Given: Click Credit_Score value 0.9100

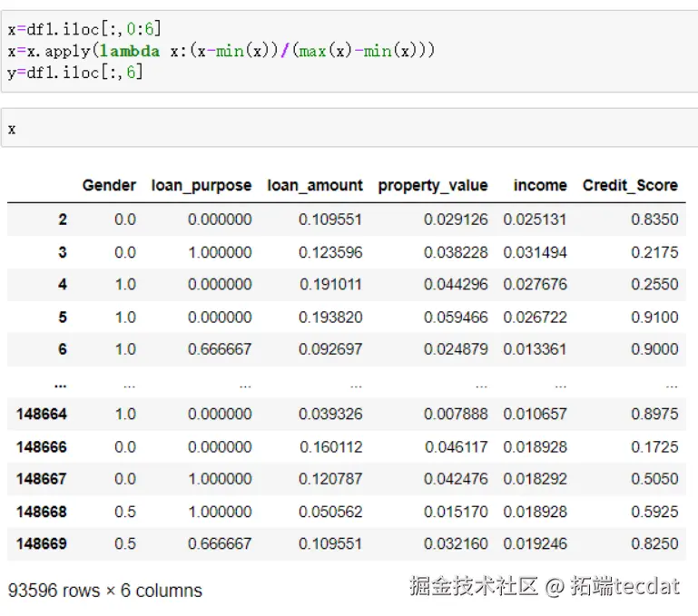Looking at the screenshot, I should (654, 318).
